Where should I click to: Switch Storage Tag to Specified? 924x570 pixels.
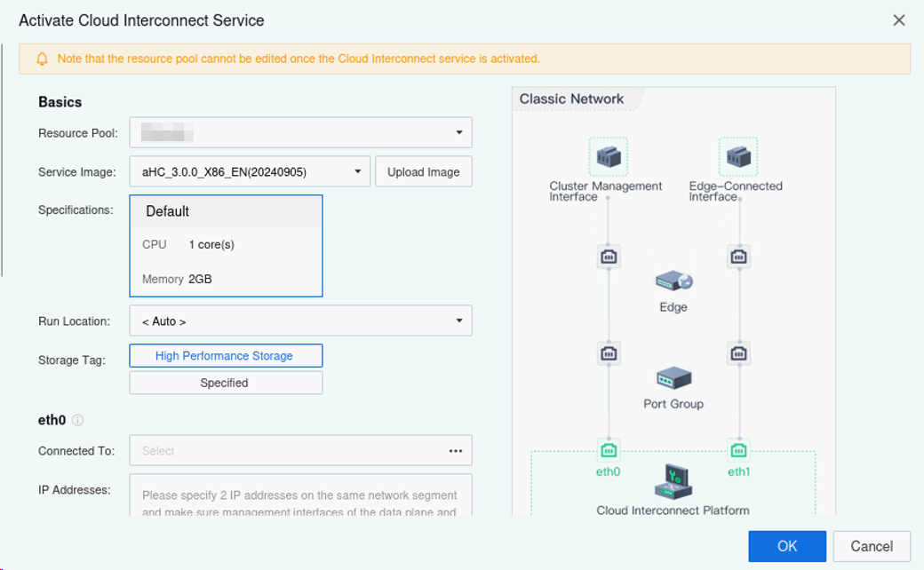tap(226, 382)
